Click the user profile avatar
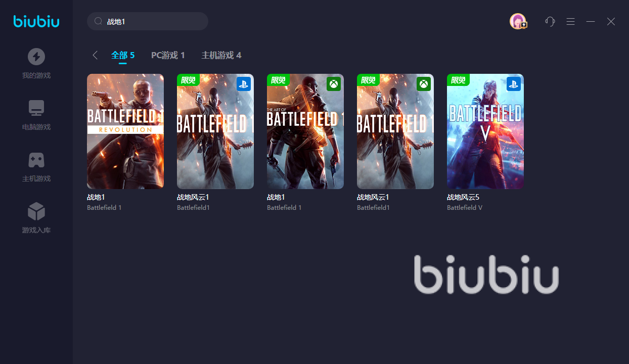The width and height of the screenshot is (629, 364). [x=518, y=21]
